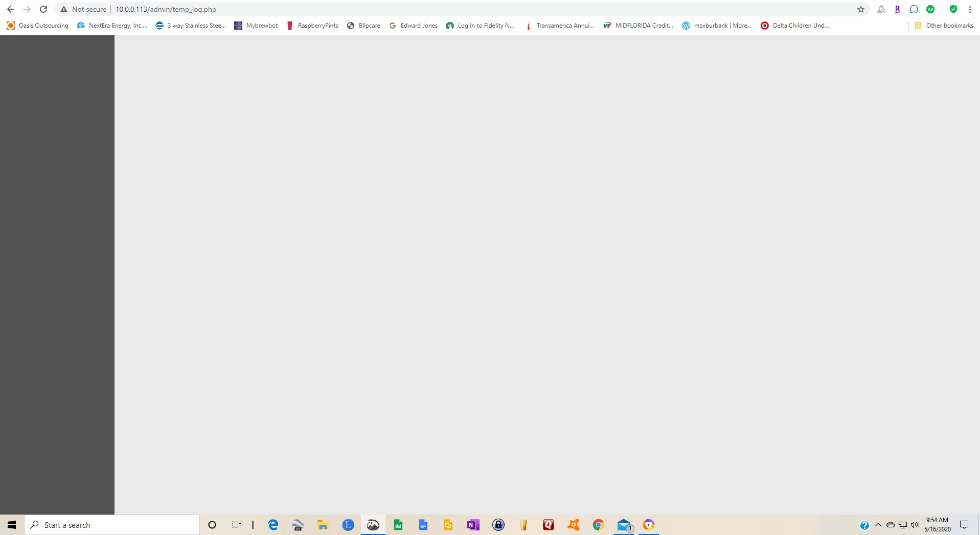This screenshot has width=980, height=535.
Task: Open Google Slides from taskbar
Action: [448, 525]
